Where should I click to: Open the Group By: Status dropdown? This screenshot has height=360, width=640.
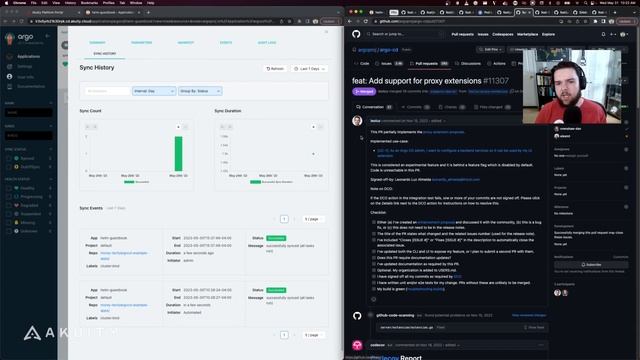[200, 91]
